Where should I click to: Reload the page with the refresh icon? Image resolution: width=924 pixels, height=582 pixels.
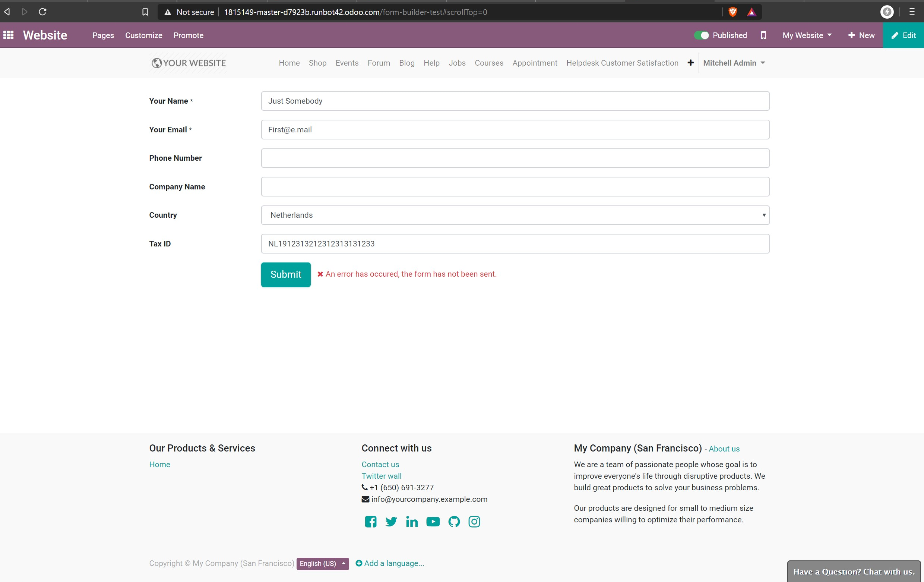42,12
